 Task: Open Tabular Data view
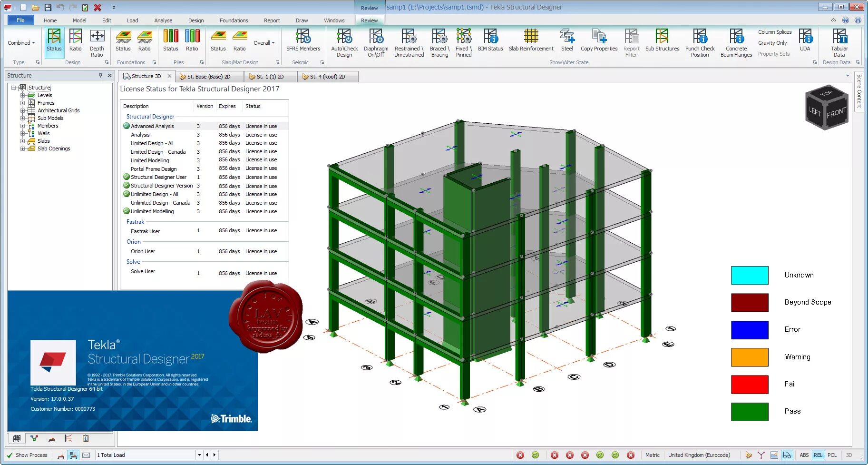tap(839, 43)
